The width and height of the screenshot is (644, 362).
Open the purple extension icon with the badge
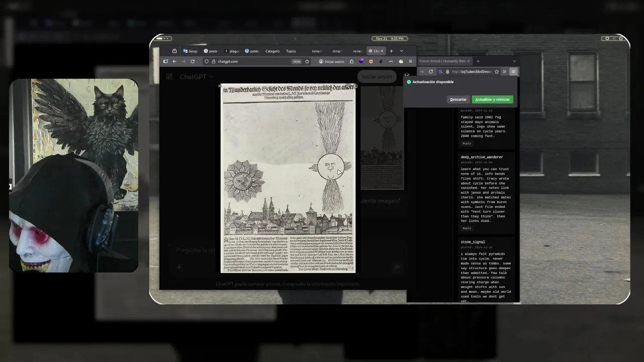coord(361,61)
